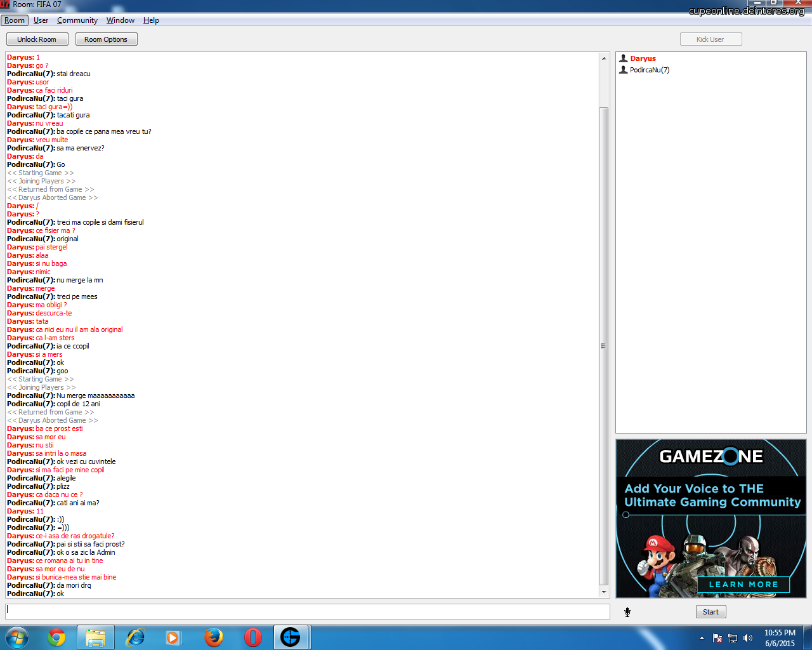
Task: Click chat line 'Daryus: descurca-te'
Action: tap(39, 313)
